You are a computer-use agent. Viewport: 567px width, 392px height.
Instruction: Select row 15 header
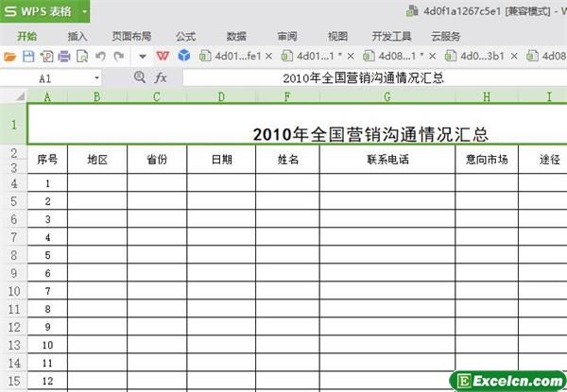tap(14, 381)
